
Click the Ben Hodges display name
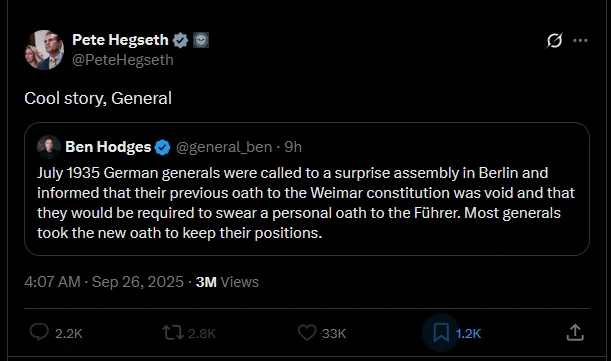click(x=108, y=147)
